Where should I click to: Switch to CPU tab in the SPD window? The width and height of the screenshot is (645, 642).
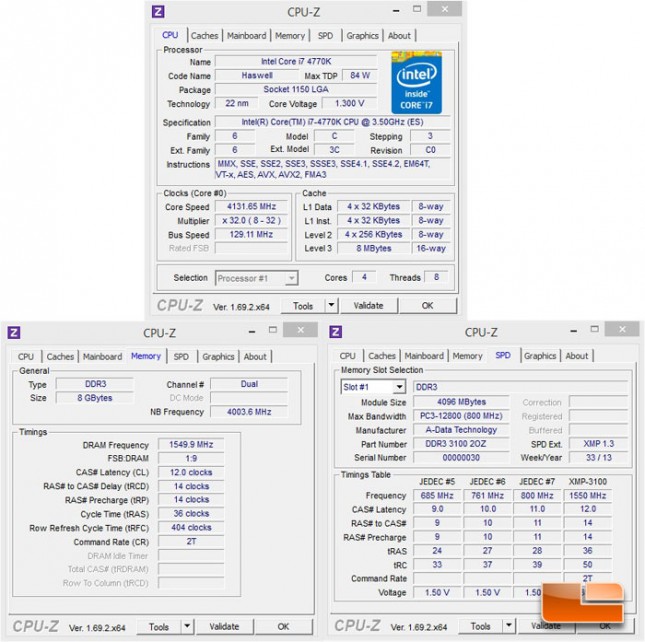tap(348, 356)
